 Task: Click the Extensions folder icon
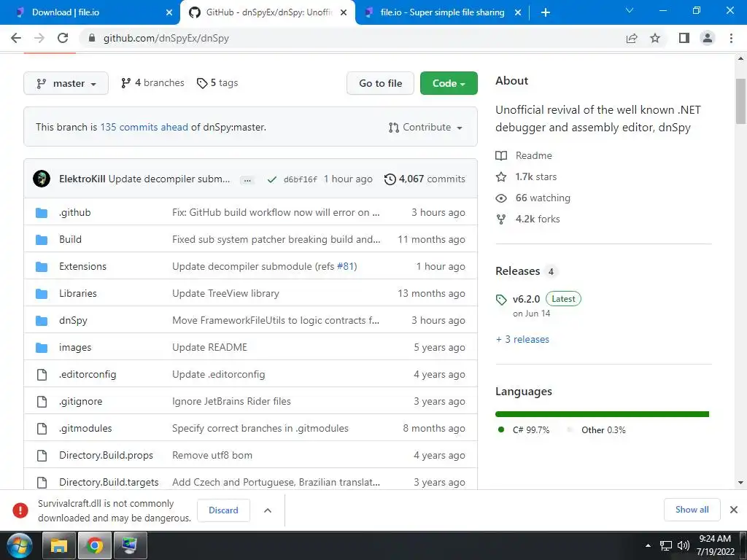click(42, 267)
